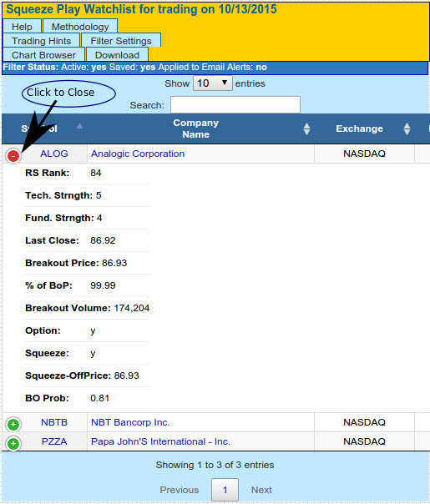Expand the NBTB row details
The width and height of the screenshot is (430, 504).
(x=13, y=424)
